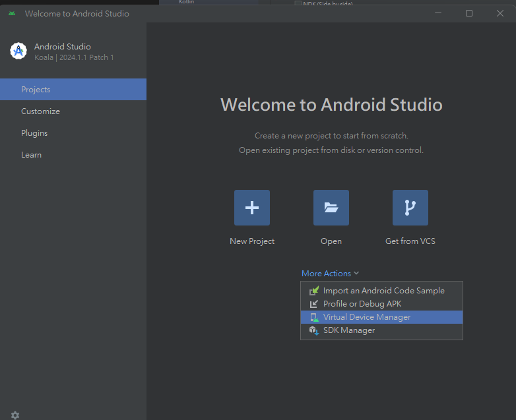Maximize the Welcome window
The image size is (516, 420).
[x=469, y=13]
